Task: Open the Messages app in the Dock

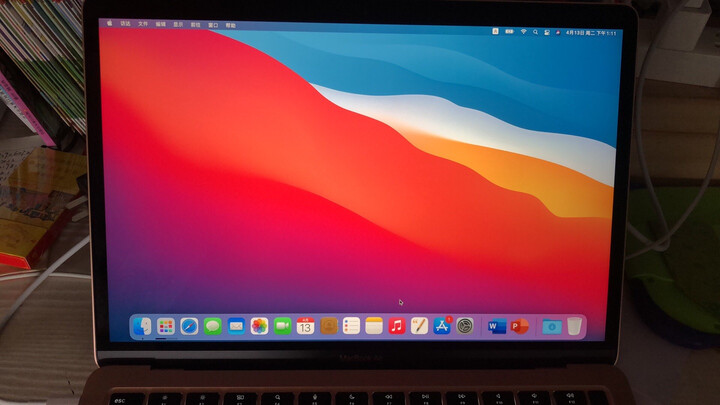Action: (x=213, y=326)
